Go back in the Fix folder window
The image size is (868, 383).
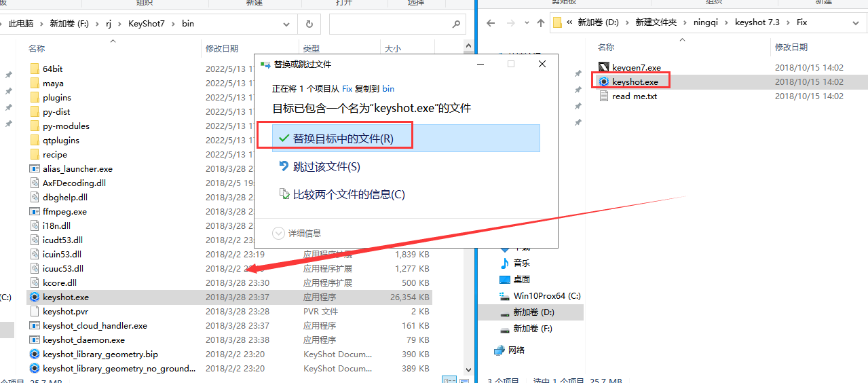coord(491,22)
